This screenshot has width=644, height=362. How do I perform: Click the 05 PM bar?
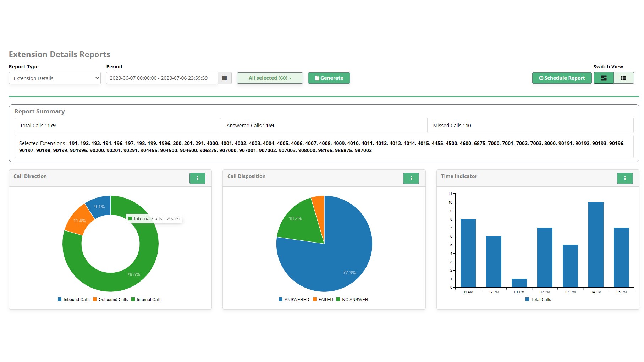621,257
